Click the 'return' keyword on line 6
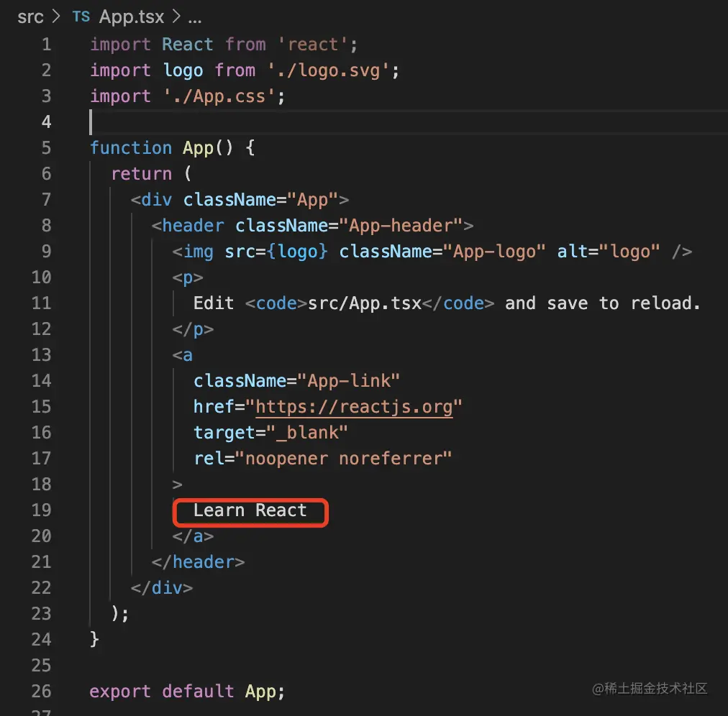 pos(141,174)
